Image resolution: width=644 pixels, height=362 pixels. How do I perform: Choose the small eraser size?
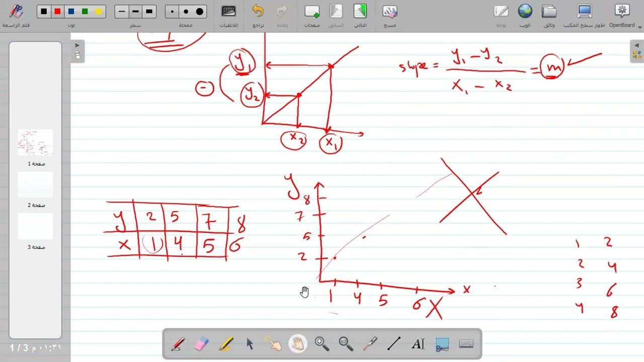tap(173, 12)
